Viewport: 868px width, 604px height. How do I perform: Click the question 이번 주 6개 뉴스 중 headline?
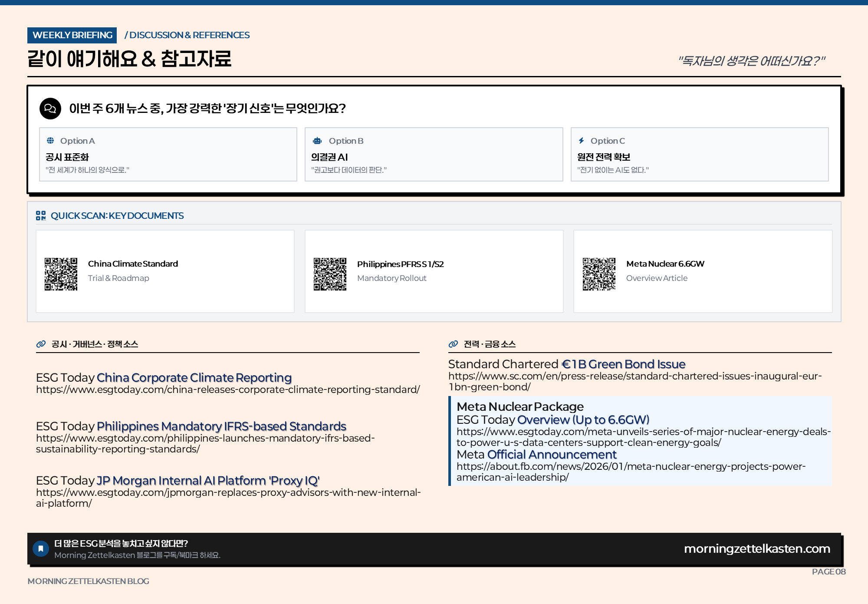[x=207, y=108]
